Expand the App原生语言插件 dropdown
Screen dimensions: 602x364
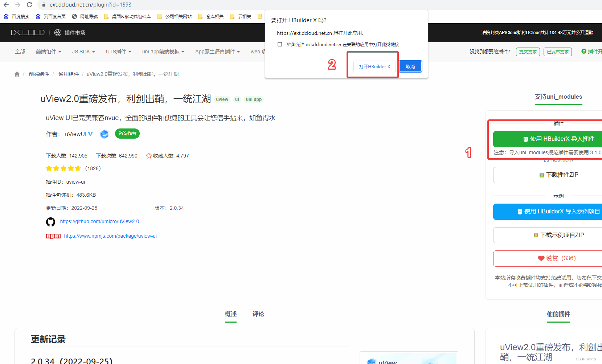(x=217, y=52)
